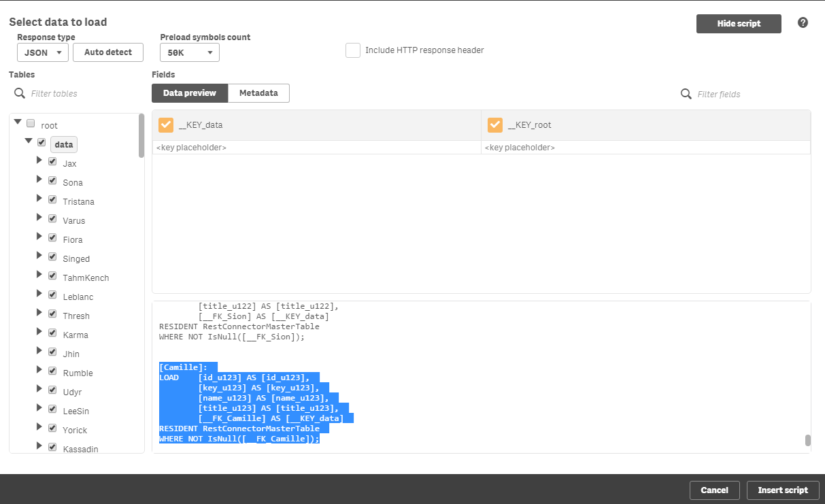This screenshot has height=504, width=825.
Task: Click the first RESIDENT RestConnectorMasterTable line
Action: click(x=239, y=326)
